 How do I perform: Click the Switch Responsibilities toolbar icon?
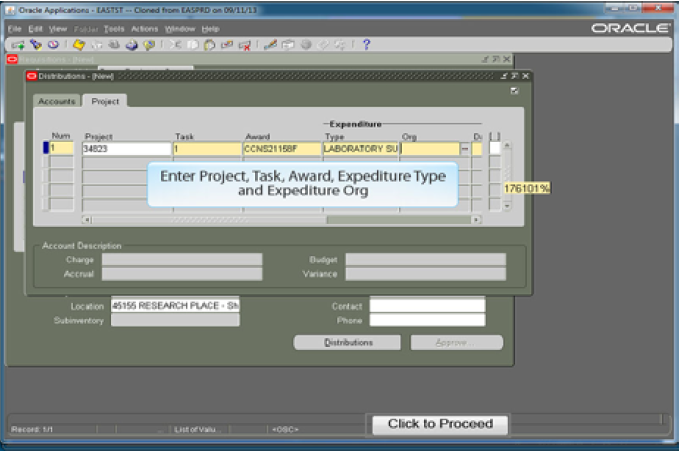[114, 45]
